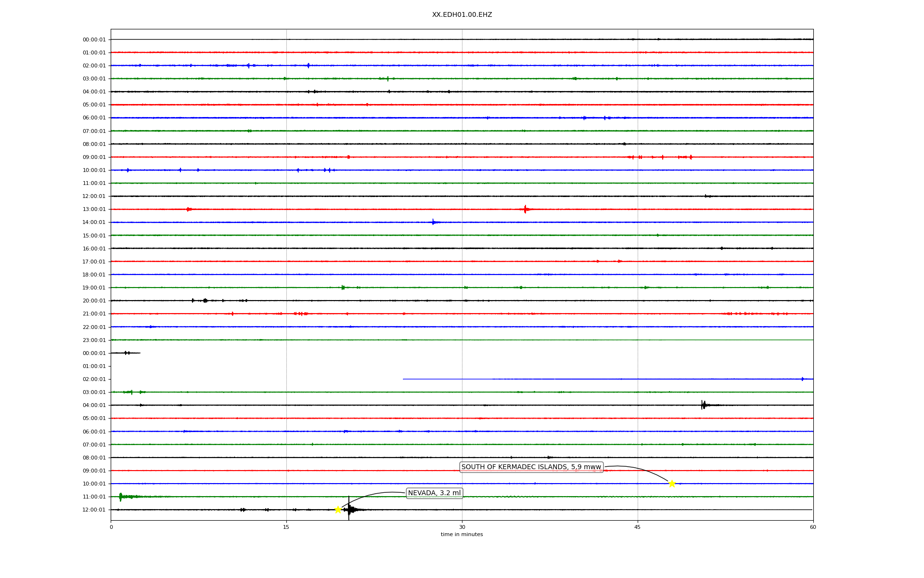Click the black event on lower 04:00:01 trace

[x=703, y=405]
